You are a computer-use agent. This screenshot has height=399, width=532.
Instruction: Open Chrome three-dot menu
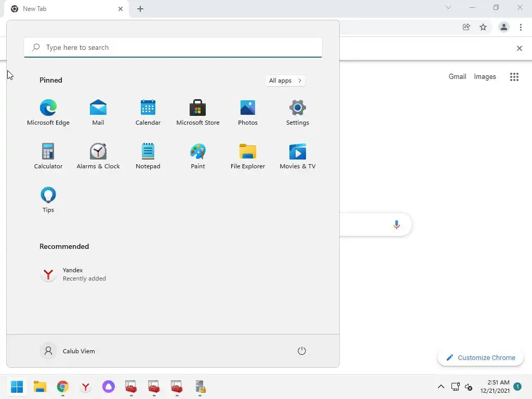[521, 27]
